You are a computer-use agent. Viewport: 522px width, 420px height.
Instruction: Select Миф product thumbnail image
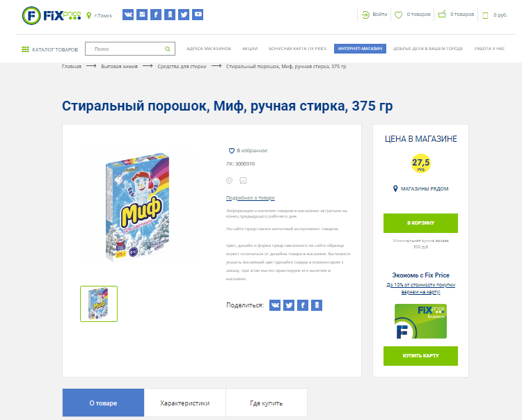99,304
